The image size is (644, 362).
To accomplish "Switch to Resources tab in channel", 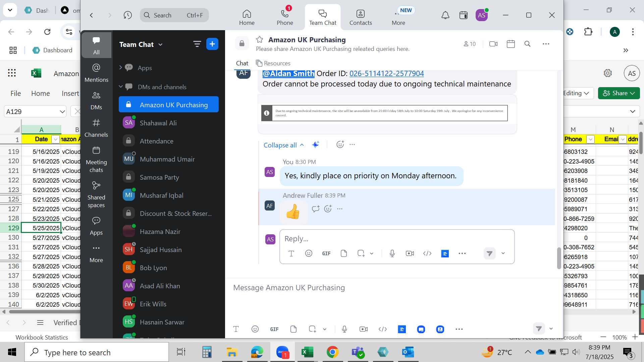I will coord(273,63).
